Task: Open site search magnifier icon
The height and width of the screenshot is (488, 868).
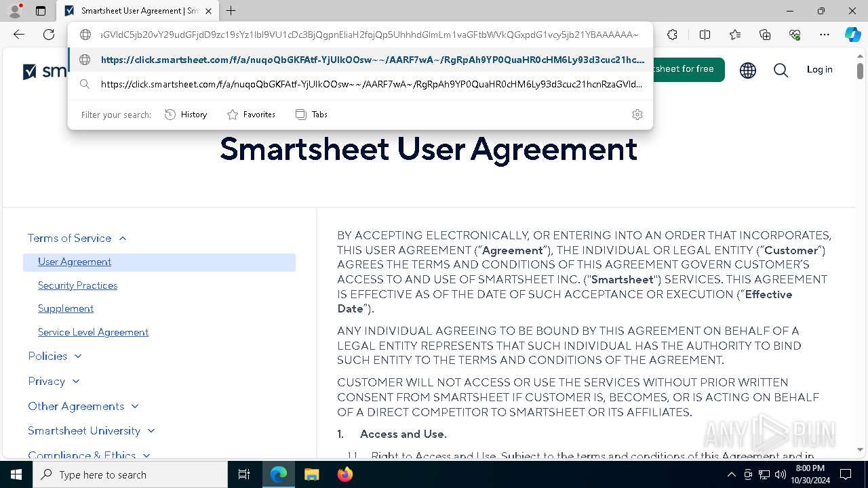Action: point(781,70)
